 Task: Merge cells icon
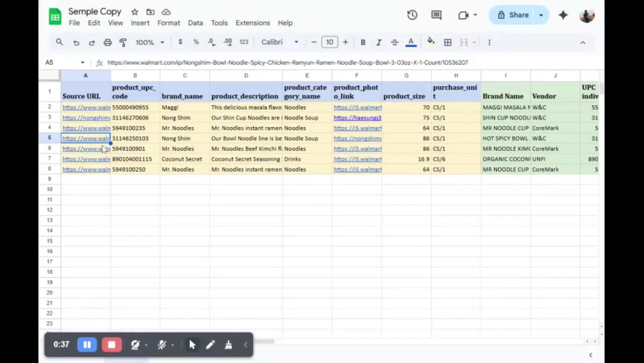[x=464, y=43]
